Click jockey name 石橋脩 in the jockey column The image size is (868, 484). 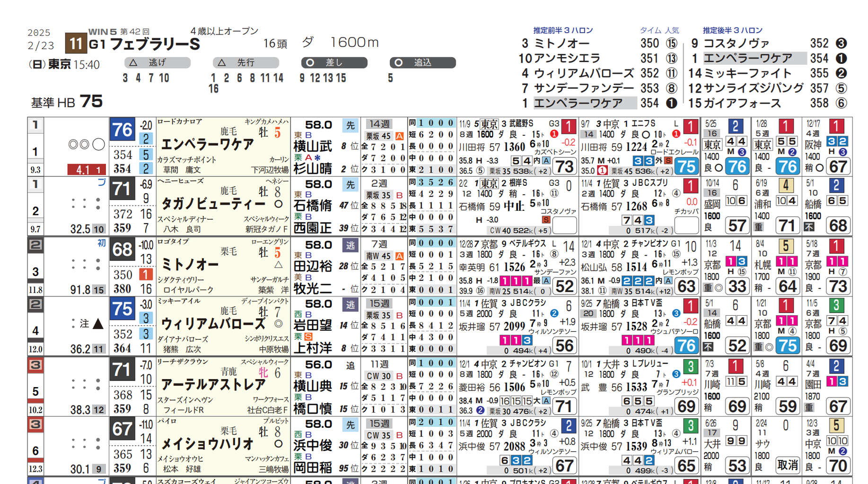pyautogui.click(x=313, y=206)
